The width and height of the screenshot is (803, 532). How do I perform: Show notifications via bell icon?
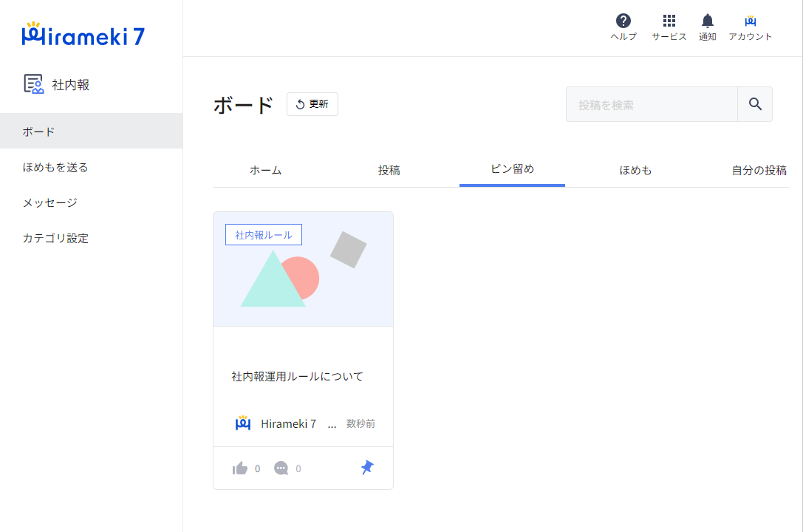coord(707,21)
